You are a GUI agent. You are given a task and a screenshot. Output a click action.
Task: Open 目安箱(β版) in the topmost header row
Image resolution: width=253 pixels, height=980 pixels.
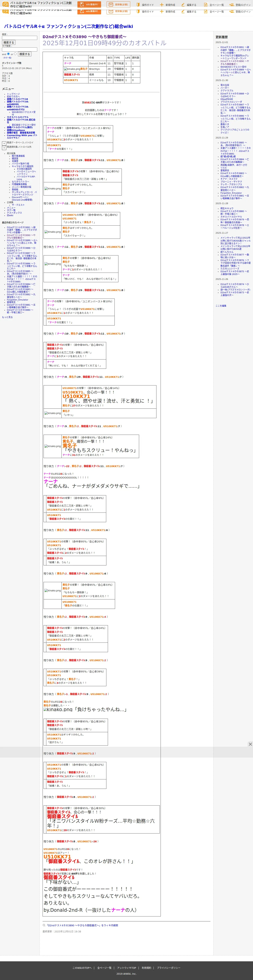pos(118,5)
